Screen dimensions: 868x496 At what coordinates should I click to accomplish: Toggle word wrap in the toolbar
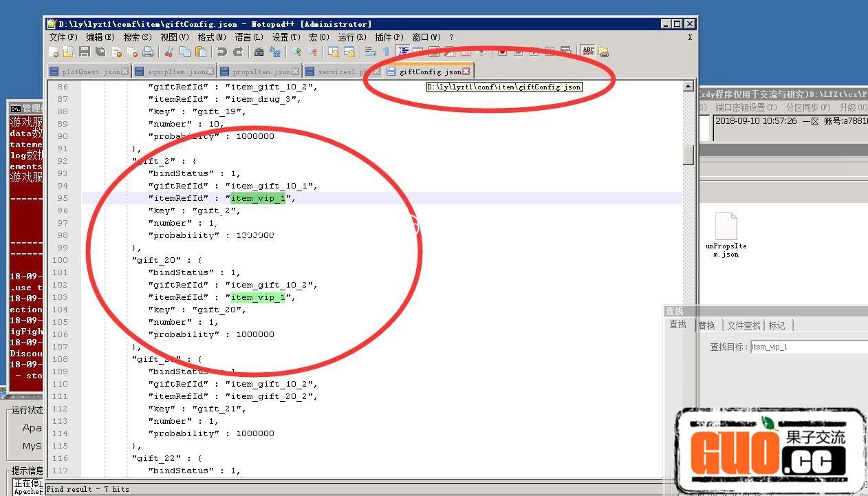[x=370, y=52]
